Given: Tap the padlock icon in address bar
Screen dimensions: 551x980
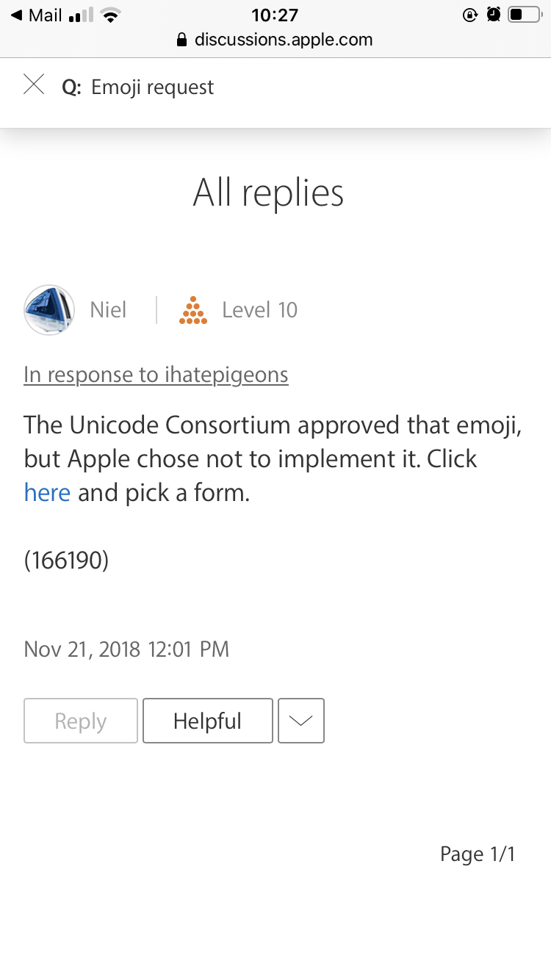Looking at the screenshot, I should pos(183,40).
